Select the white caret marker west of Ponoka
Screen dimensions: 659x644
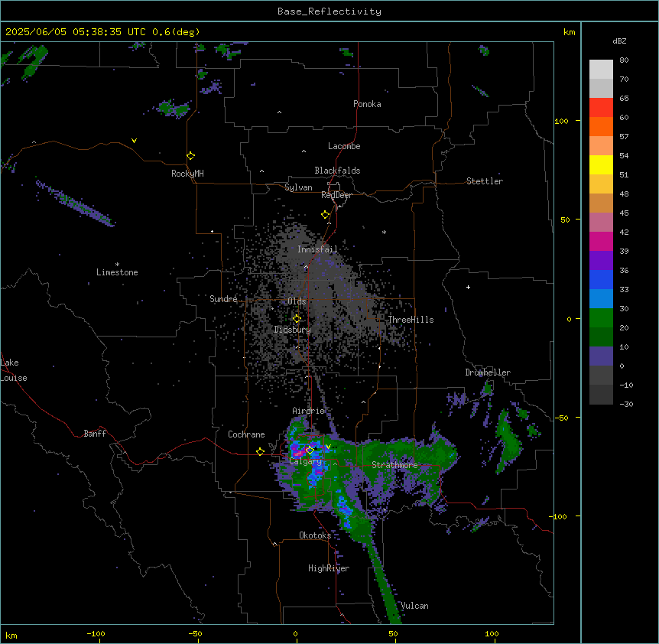coord(279,112)
